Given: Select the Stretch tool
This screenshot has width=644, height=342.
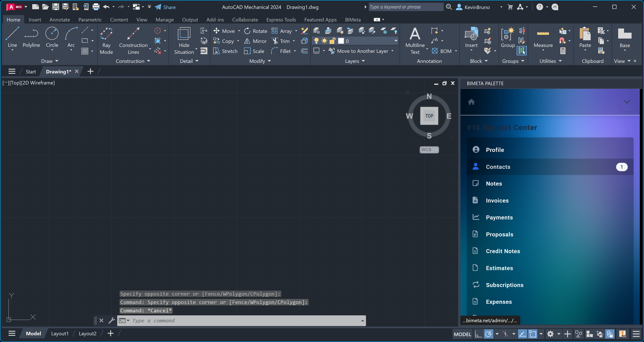Looking at the screenshot, I should tap(225, 51).
